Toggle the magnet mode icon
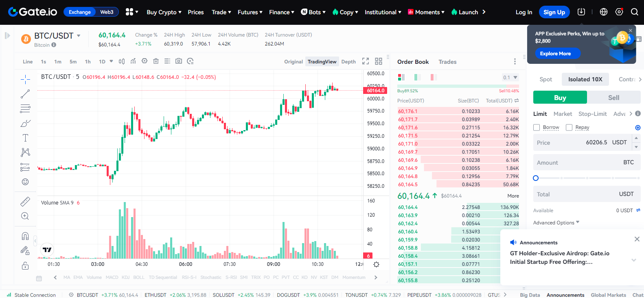This screenshot has height=298, width=644. [25, 236]
